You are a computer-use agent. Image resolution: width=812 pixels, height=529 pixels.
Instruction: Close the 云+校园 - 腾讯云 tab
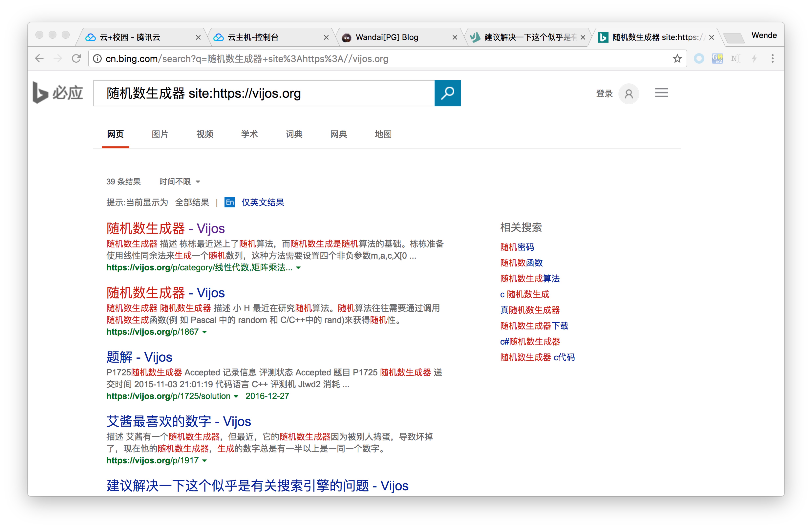pos(198,38)
